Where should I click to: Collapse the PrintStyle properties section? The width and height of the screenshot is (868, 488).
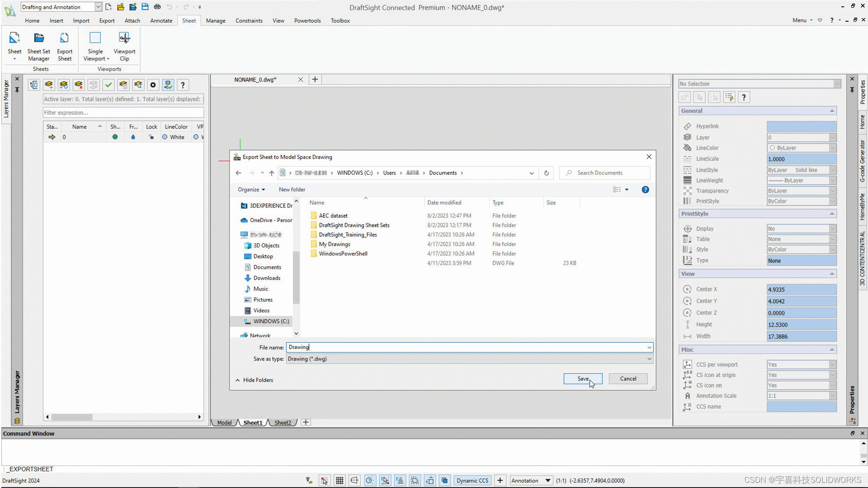[x=832, y=214]
